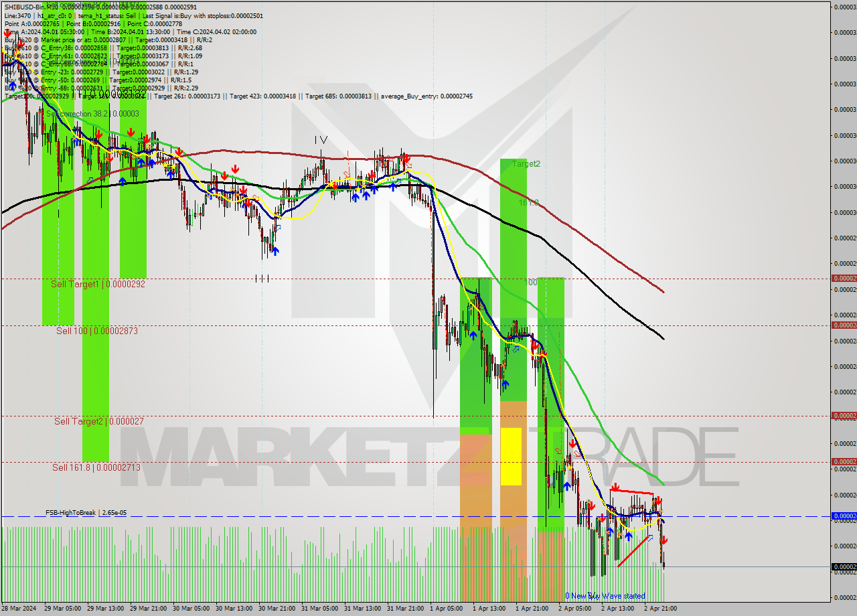The image size is (857, 616).
Task: Click the 'I I I' wave label
Action: click(262, 279)
